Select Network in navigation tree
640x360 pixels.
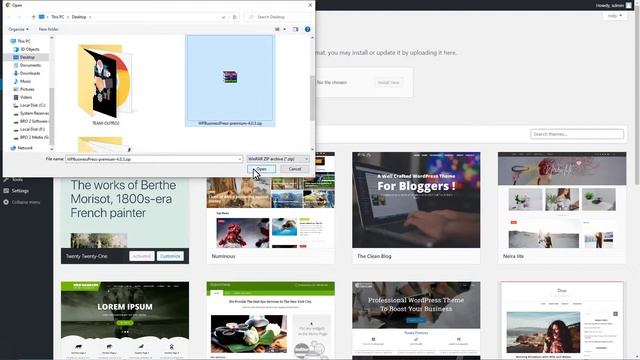point(24,148)
